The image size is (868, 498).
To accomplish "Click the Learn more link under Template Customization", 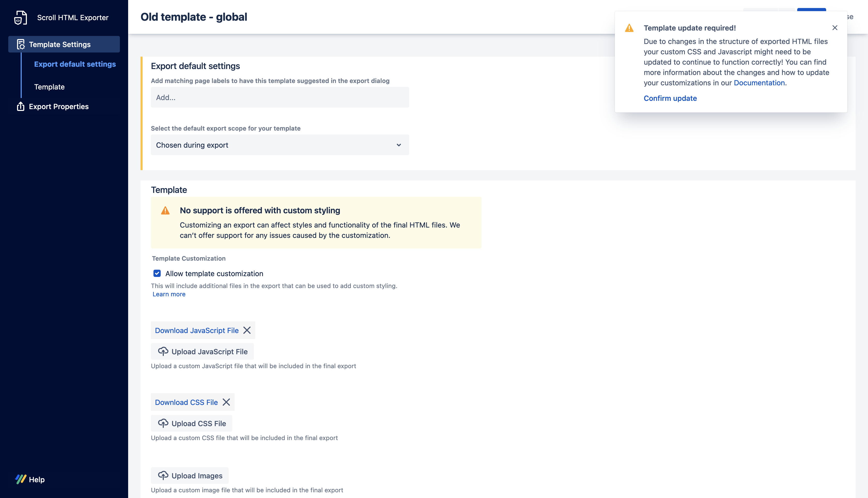I will (x=169, y=294).
